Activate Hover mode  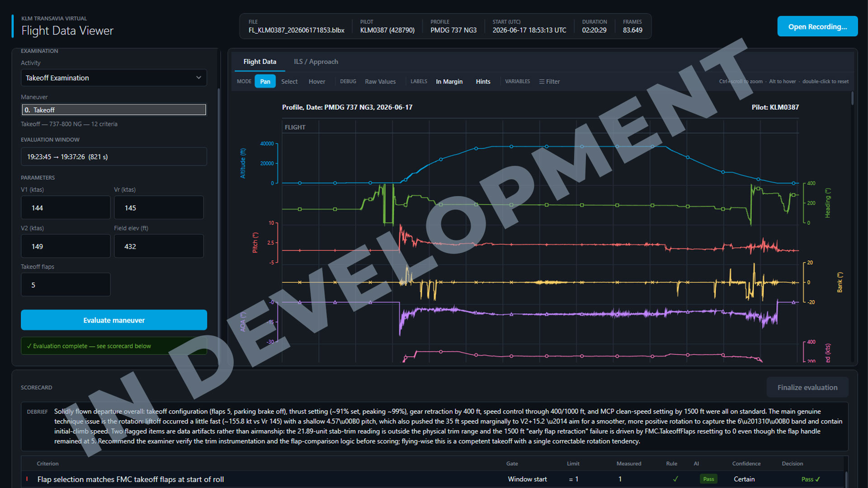[x=317, y=81]
